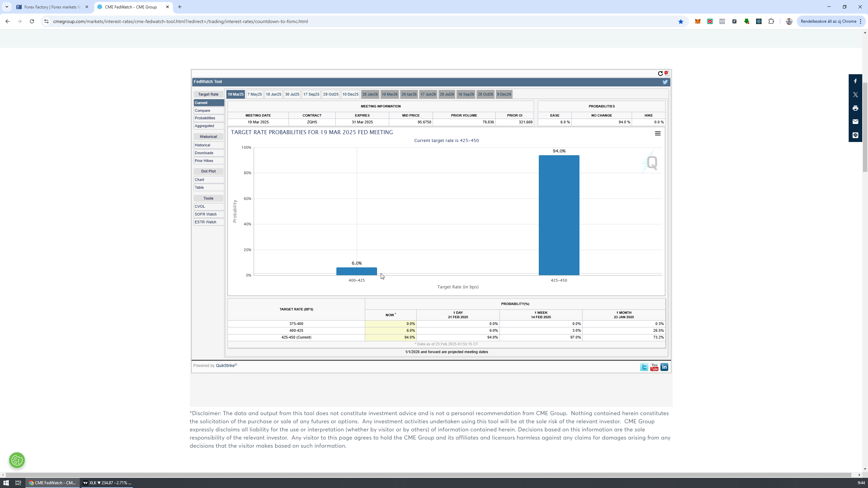The height and width of the screenshot is (488, 868).
Task: Click the print icon in the share sidebar
Action: pos(855,108)
